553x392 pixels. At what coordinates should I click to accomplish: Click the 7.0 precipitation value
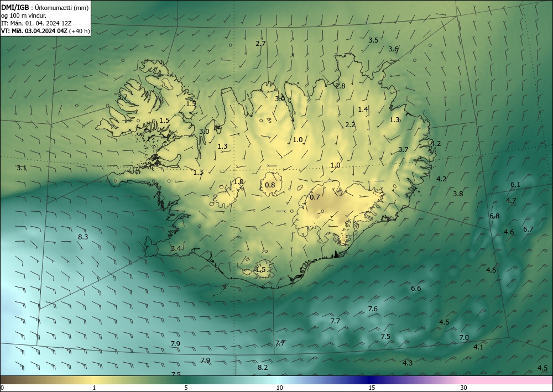pos(464,338)
